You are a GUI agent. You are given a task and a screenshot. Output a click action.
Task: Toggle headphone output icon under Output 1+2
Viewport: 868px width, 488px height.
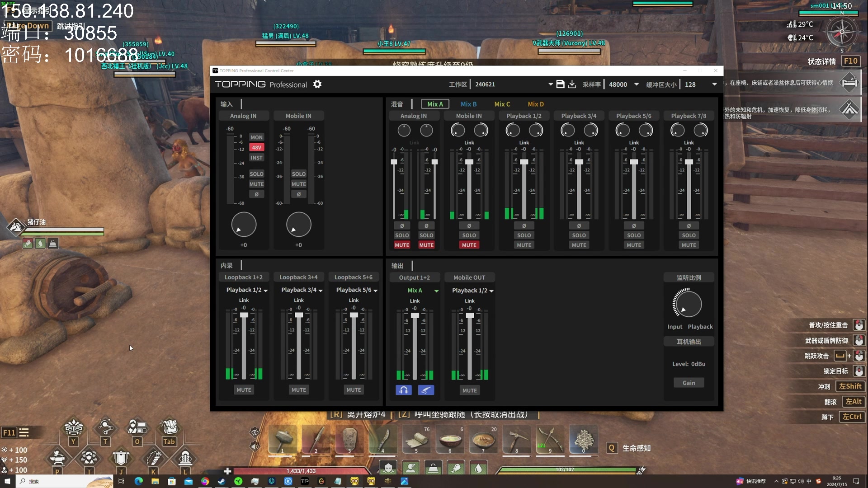click(404, 390)
